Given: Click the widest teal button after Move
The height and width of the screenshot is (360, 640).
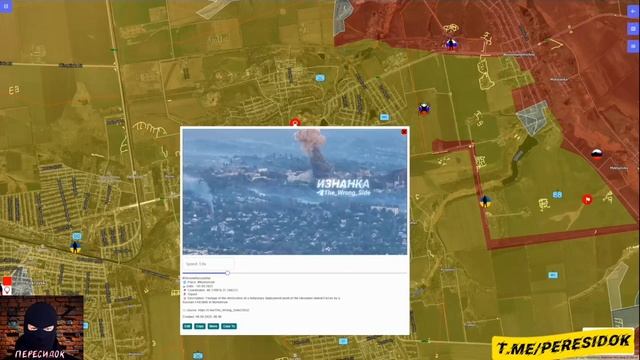Looking at the screenshot, I should point(229,326).
